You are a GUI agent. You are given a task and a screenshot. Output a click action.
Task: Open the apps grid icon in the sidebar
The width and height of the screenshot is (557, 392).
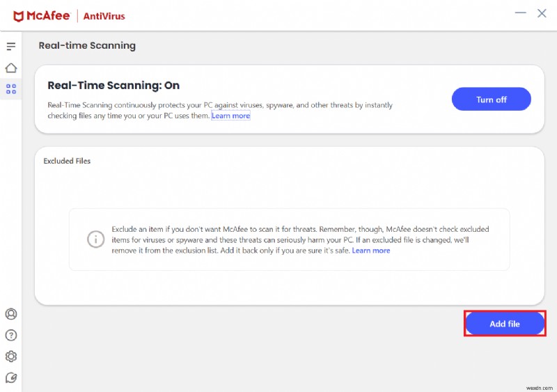(x=10, y=89)
